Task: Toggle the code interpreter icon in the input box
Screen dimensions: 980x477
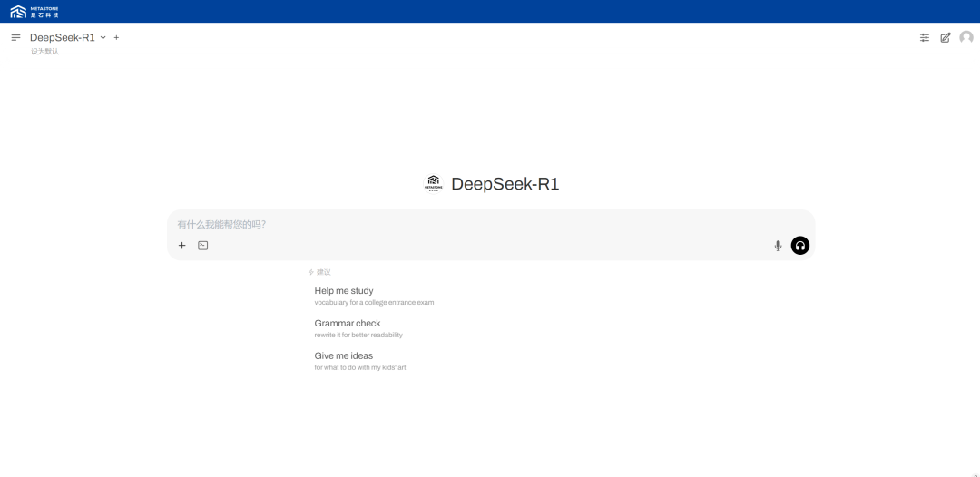Action: (x=203, y=246)
